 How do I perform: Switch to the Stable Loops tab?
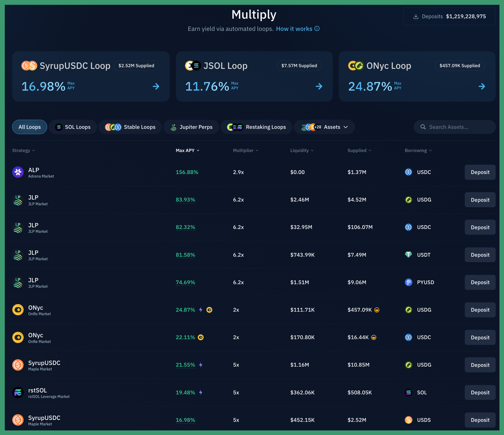coord(130,127)
